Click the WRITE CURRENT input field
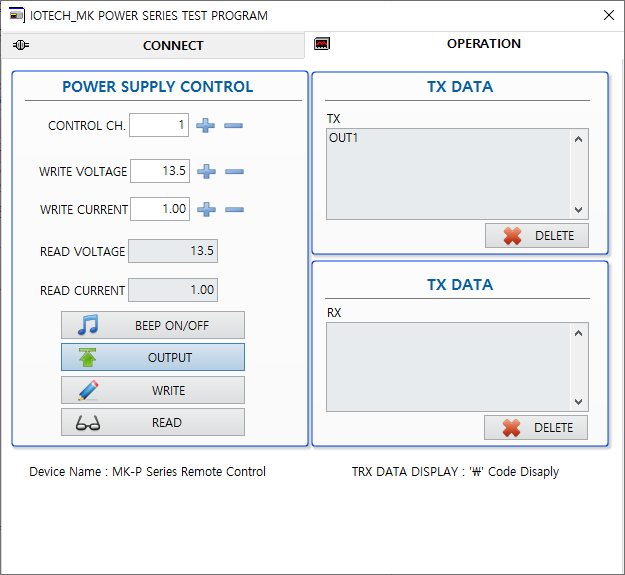The height and width of the screenshot is (575, 625). click(x=159, y=209)
